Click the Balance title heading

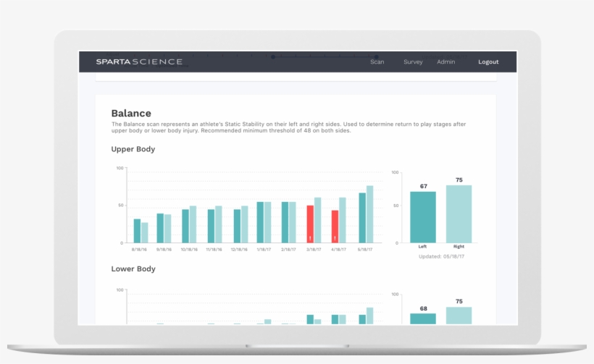(131, 113)
